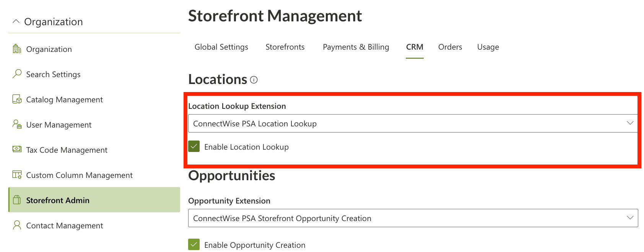Click the Custom Column Management table icon

coord(16,175)
